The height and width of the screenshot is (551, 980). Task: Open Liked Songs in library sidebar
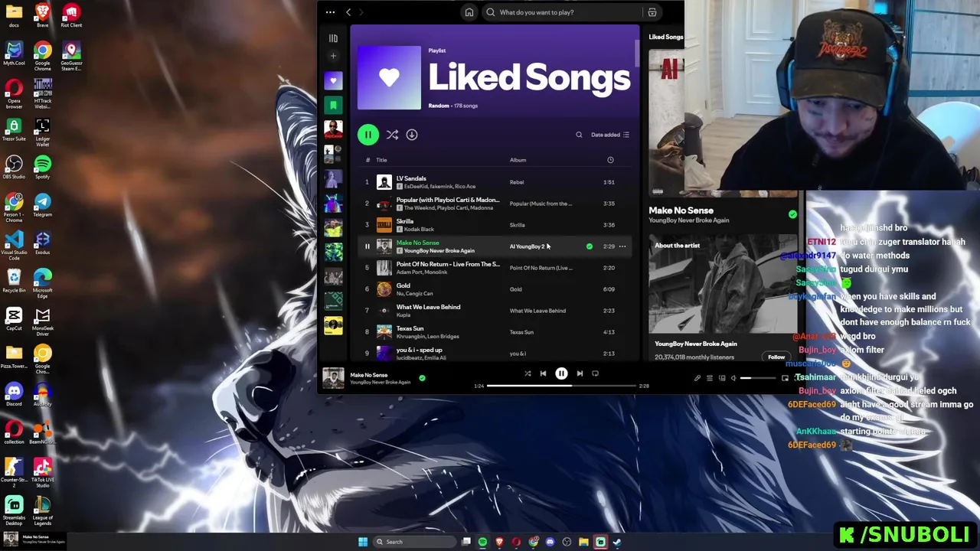[x=333, y=80]
